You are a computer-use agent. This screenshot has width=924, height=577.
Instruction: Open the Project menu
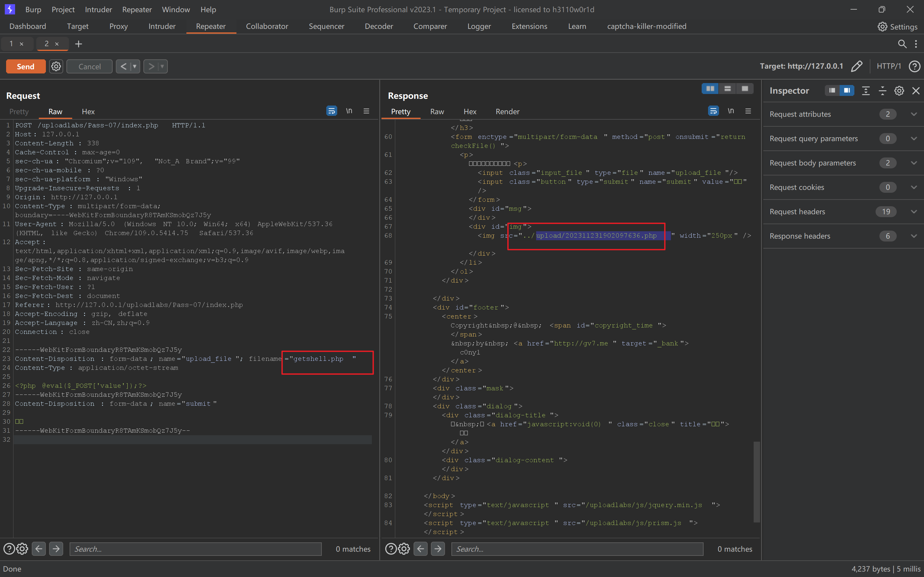pyautogui.click(x=63, y=10)
